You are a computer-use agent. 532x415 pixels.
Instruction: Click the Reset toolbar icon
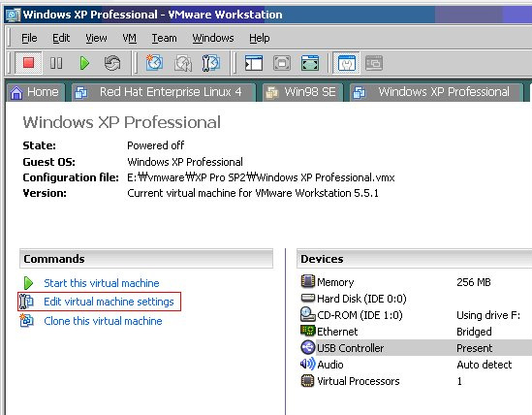(x=112, y=63)
